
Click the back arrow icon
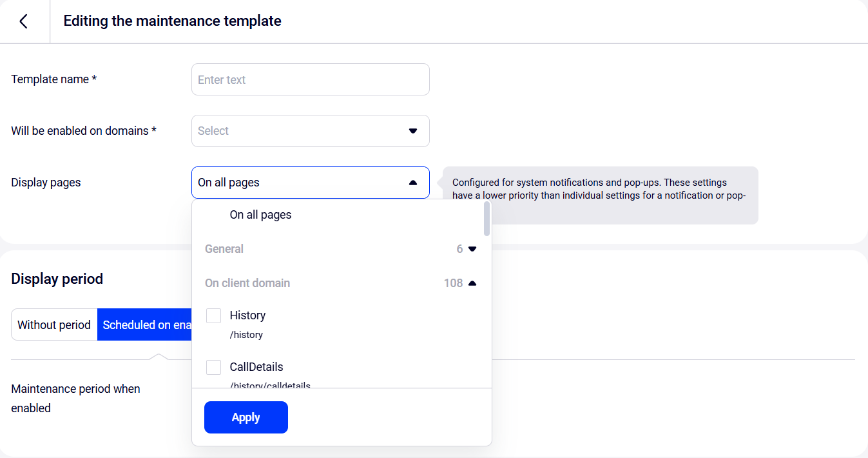pos(24,21)
